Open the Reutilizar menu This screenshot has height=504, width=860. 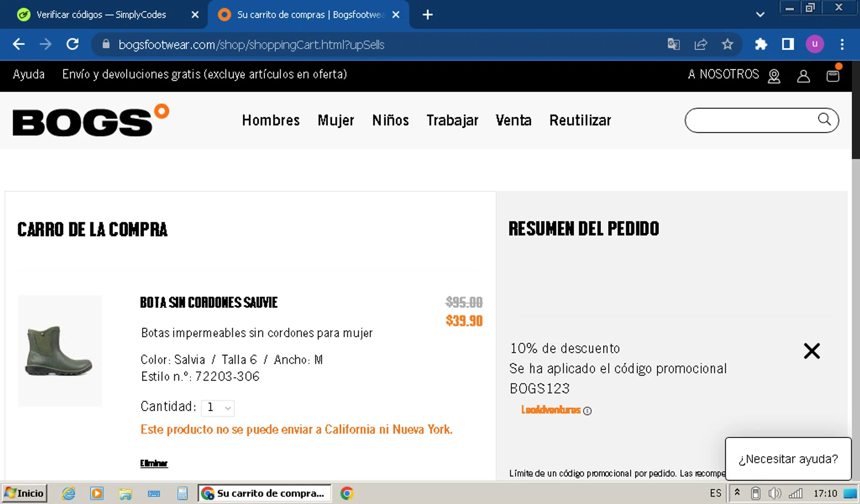coord(580,120)
